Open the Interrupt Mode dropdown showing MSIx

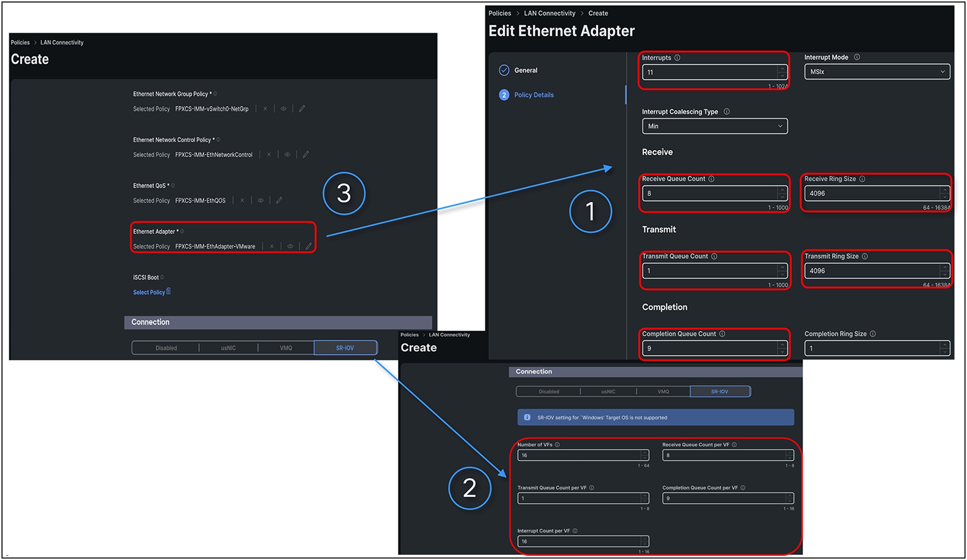(877, 72)
